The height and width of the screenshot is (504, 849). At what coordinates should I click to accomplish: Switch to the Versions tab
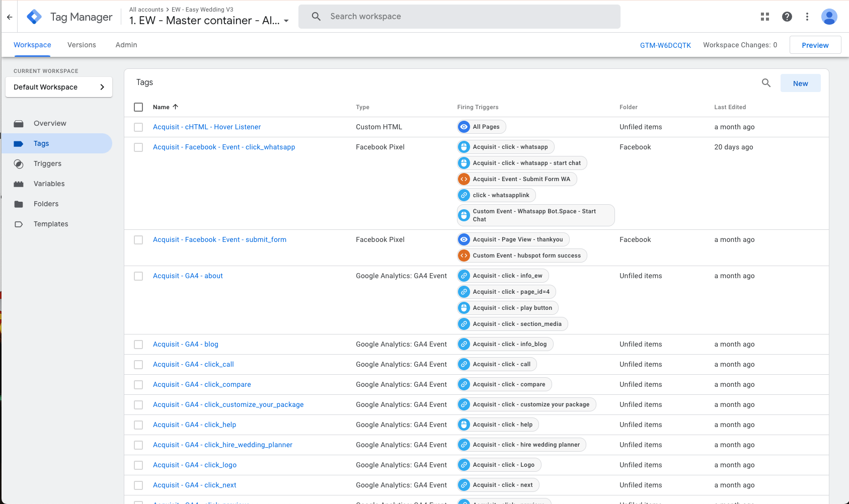(x=82, y=45)
